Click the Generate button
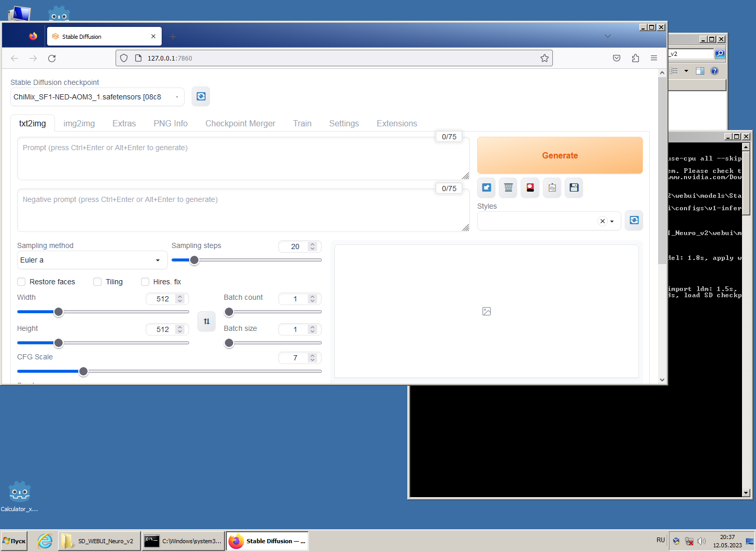The width and height of the screenshot is (756, 552). [x=560, y=155]
